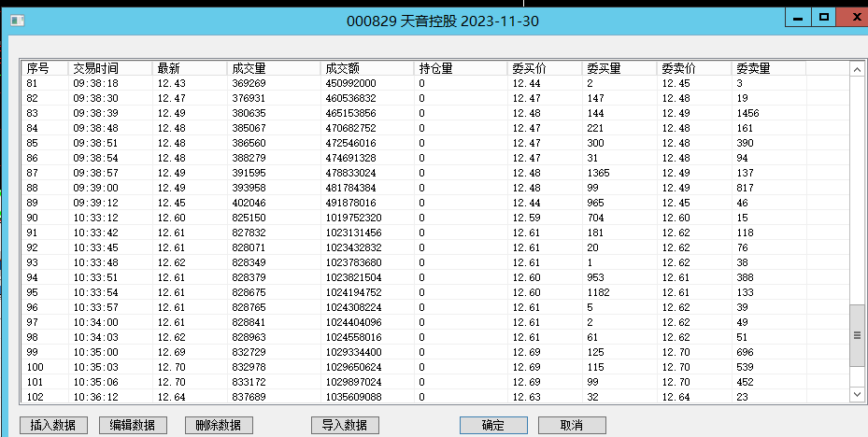This screenshot has height=437, width=868.
Task: Click the scrollbar up arrow
Action: tap(857, 70)
